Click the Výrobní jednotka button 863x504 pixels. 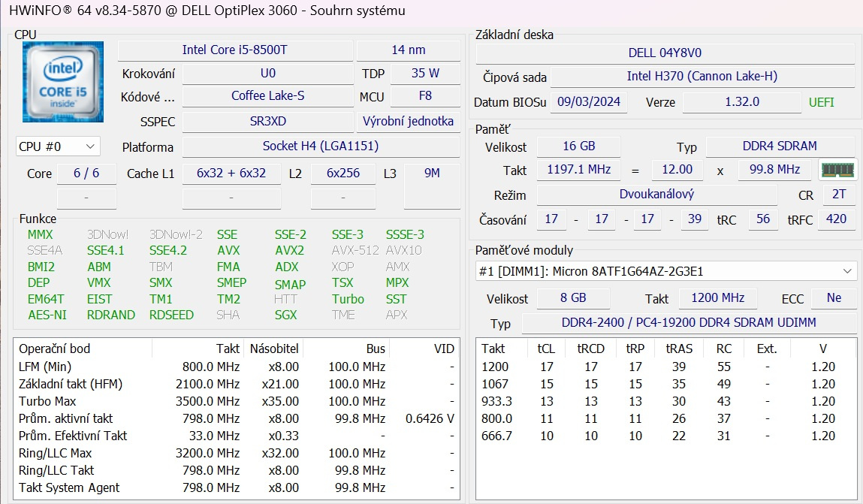(408, 121)
